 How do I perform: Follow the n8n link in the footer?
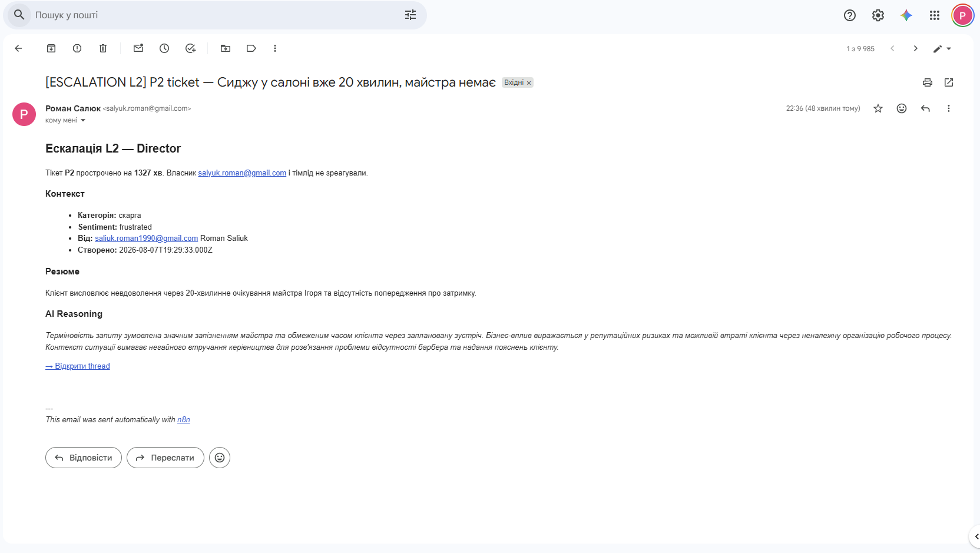point(184,420)
